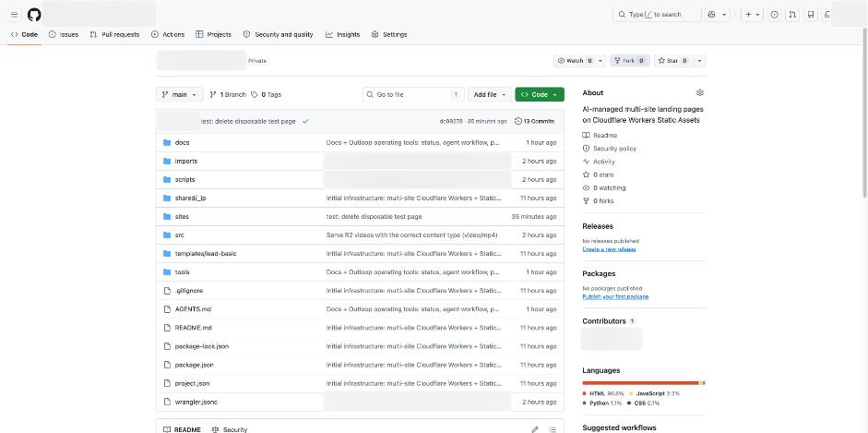Click the commit status green checkmark
Screen dimensions: 868x433
pyautogui.click(x=305, y=121)
